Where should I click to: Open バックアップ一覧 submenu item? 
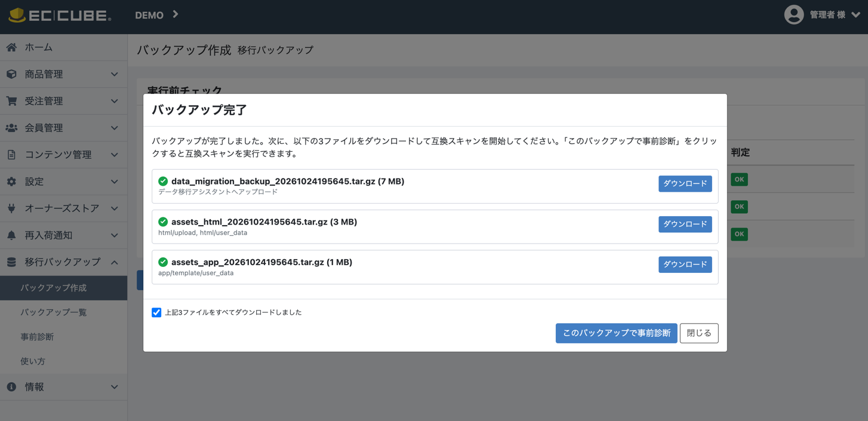coord(63,312)
